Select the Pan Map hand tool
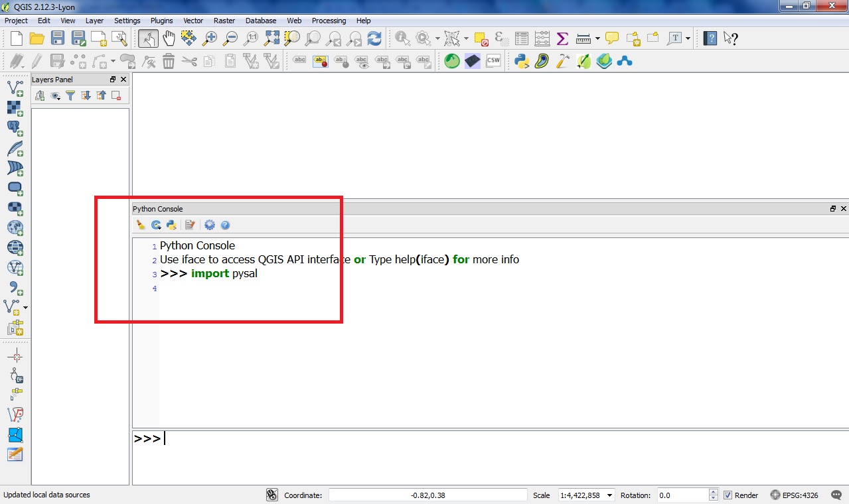 (x=169, y=38)
